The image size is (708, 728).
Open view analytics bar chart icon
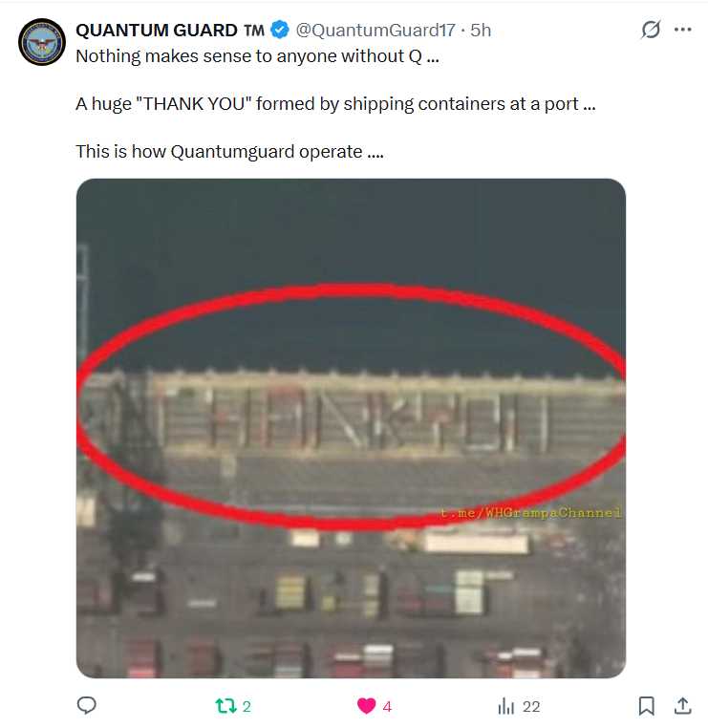click(506, 706)
